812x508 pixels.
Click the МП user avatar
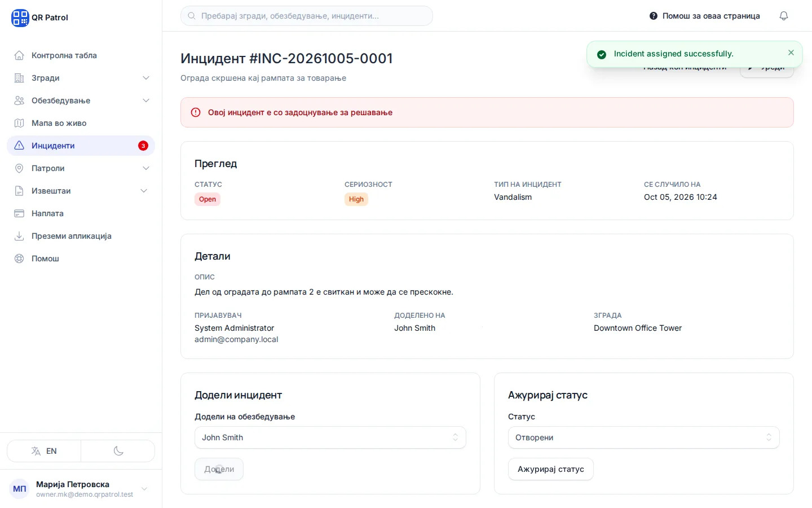point(20,489)
